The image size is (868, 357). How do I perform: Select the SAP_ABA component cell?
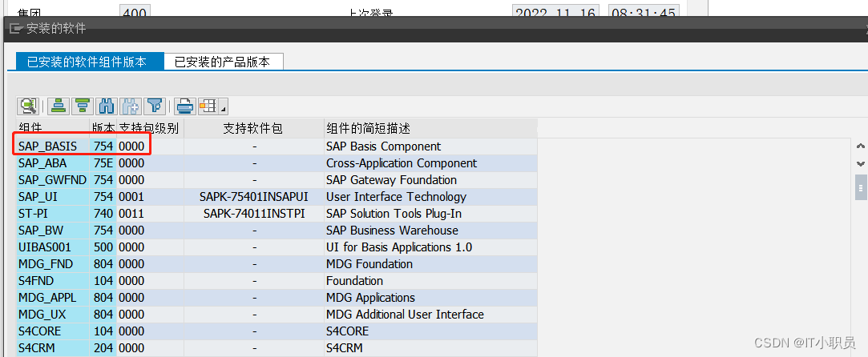(x=53, y=163)
